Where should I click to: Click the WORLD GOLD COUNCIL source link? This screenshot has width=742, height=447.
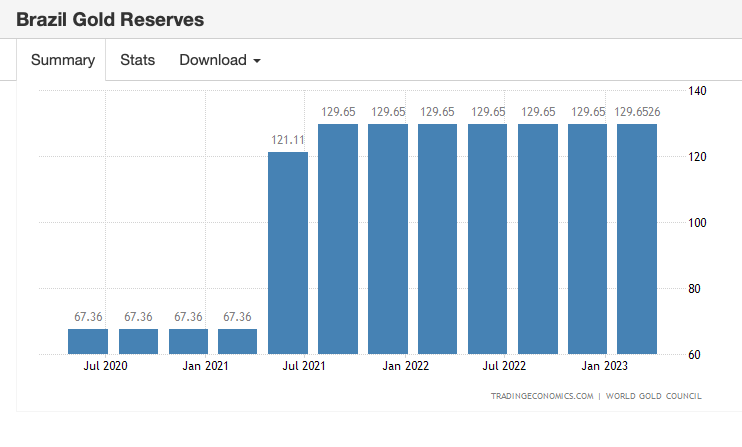tap(654, 396)
